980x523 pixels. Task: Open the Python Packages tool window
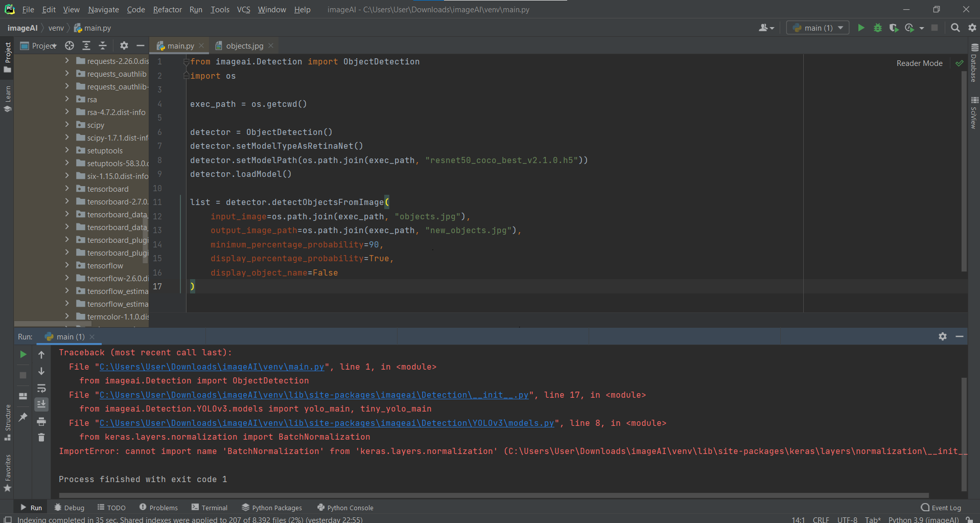pos(272,508)
